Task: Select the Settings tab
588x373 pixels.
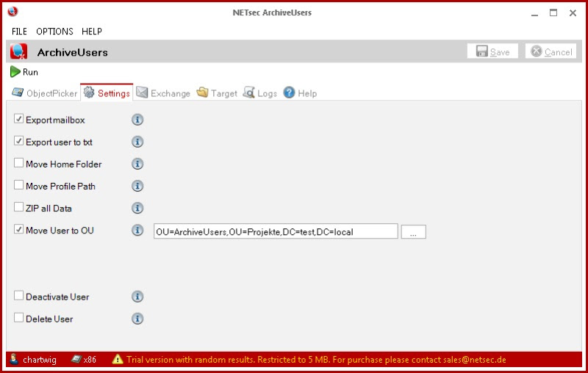Action: 107,93
